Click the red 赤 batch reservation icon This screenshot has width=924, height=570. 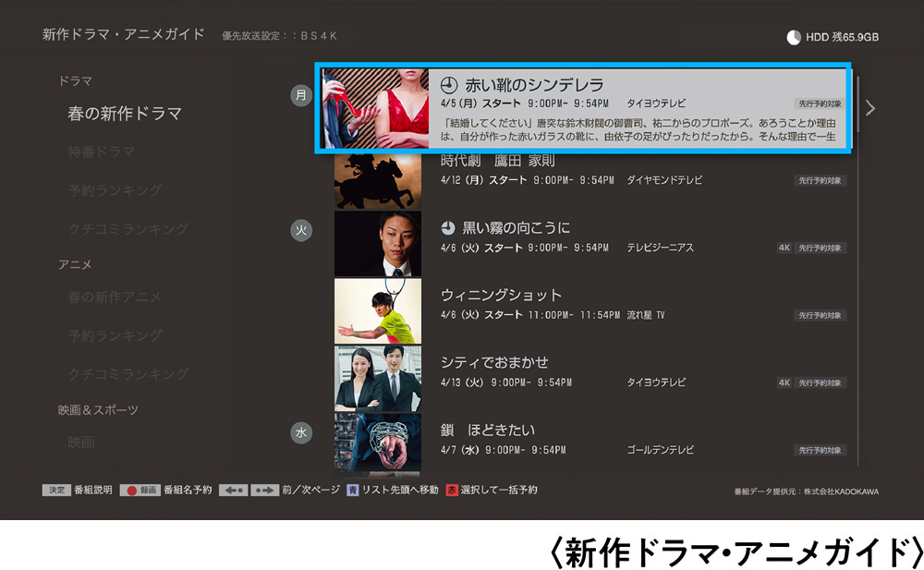[x=452, y=490]
